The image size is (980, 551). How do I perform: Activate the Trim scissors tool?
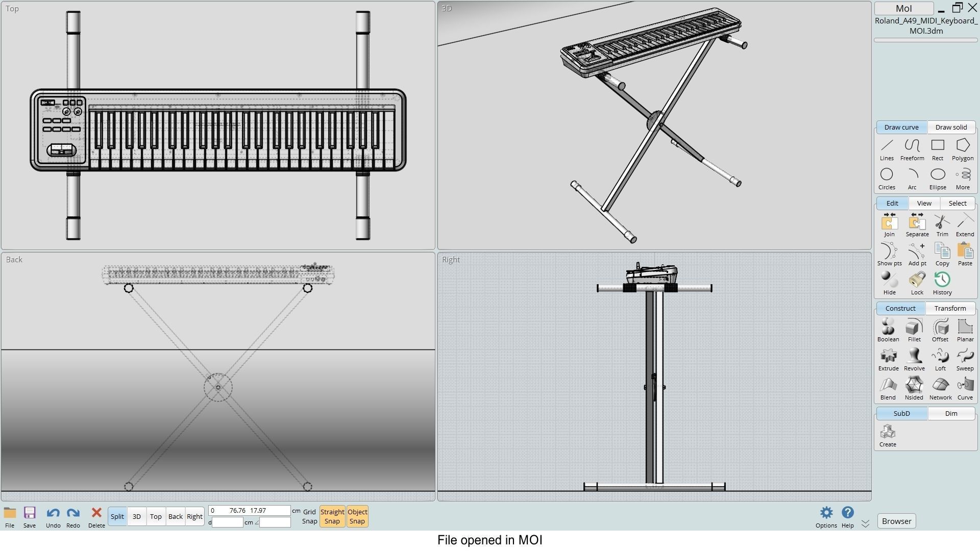(942, 226)
